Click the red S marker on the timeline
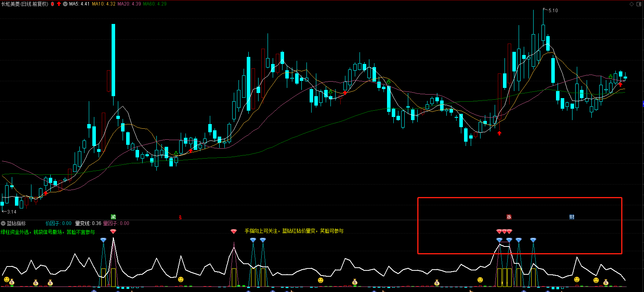The image size is (644, 292). coord(180,217)
